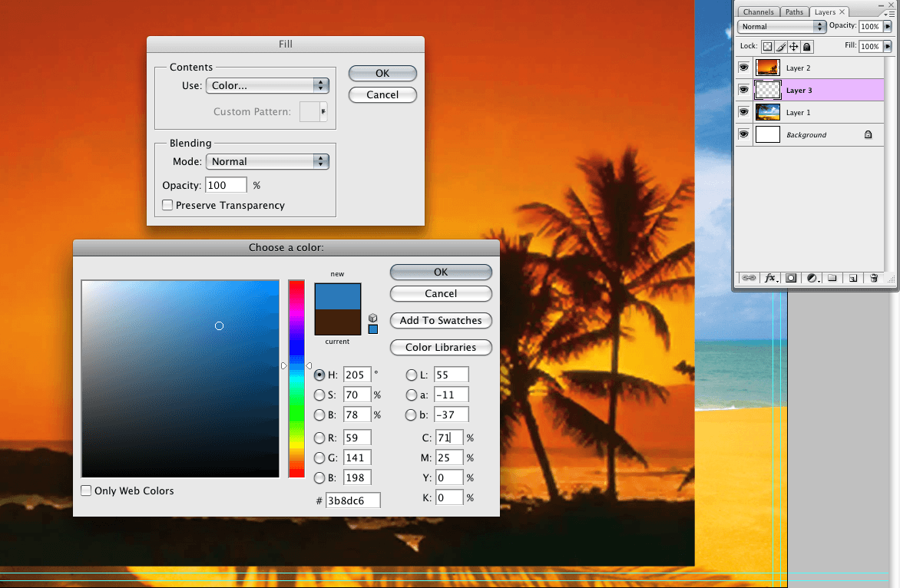Switch to the Paths tab
The width and height of the screenshot is (900, 588).
(794, 12)
